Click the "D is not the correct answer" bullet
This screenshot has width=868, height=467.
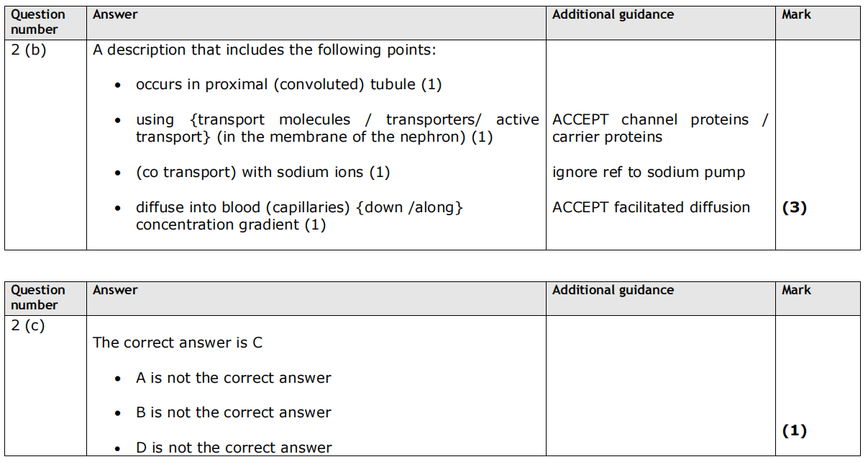(x=233, y=448)
